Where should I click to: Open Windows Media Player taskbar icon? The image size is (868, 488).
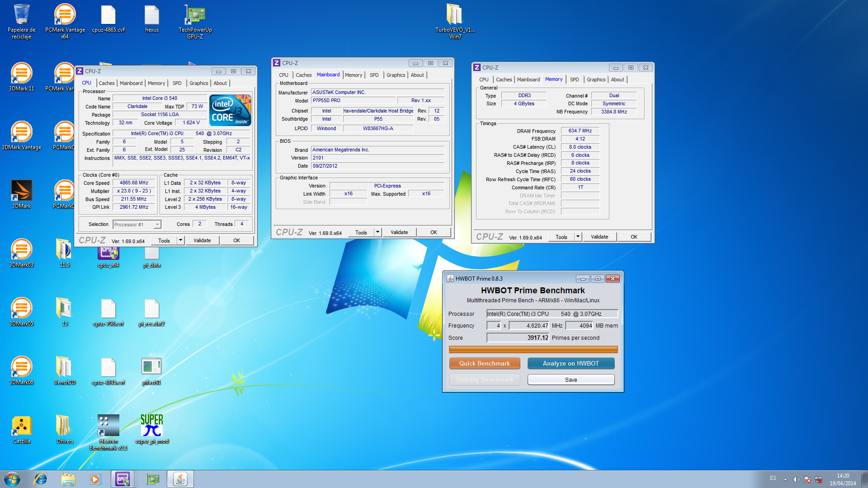[95, 479]
